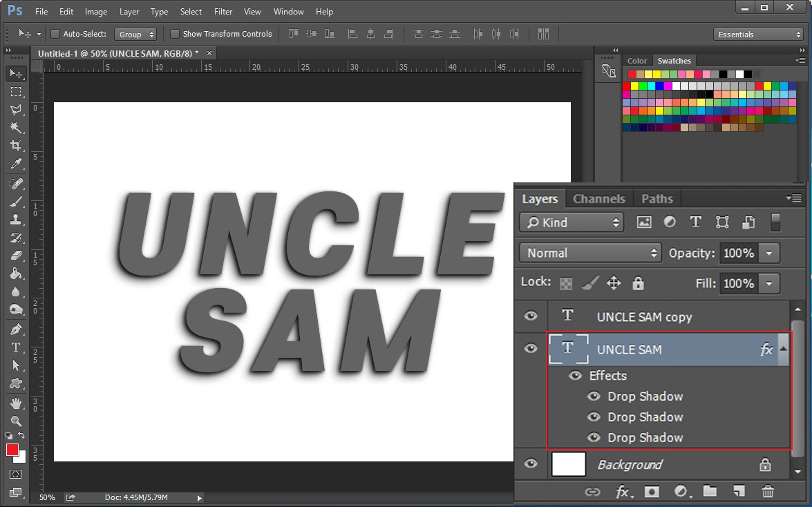This screenshot has width=812, height=507.
Task: Delete the selected layer
Action: tap(768, 491)
